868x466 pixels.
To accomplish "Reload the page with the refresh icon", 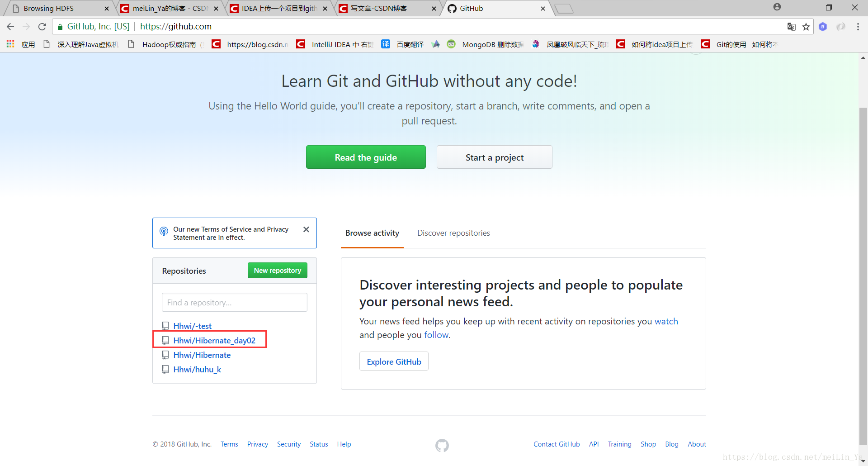I will (42, 27).
